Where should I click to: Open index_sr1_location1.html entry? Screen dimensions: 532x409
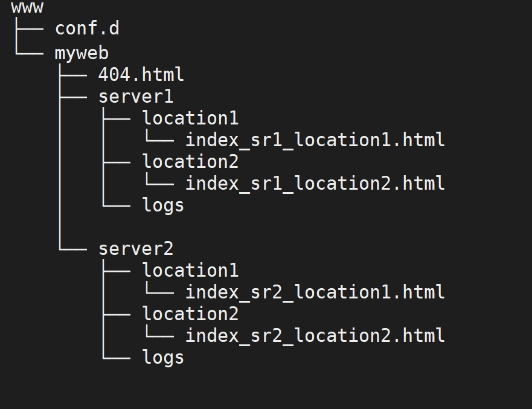coord(315,140)
